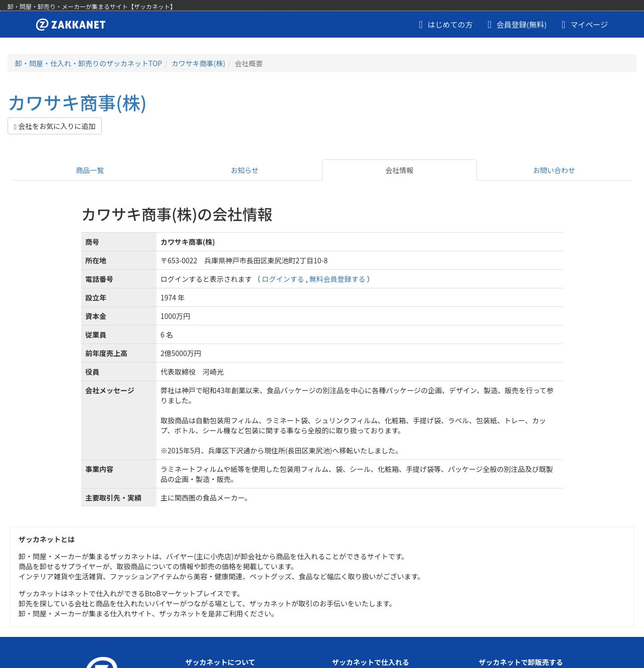The width and height of the screenshot is (644, 668).
Task: Add company to favorites with 会社をお気に入りに追加
Action: tap(55, 126)
